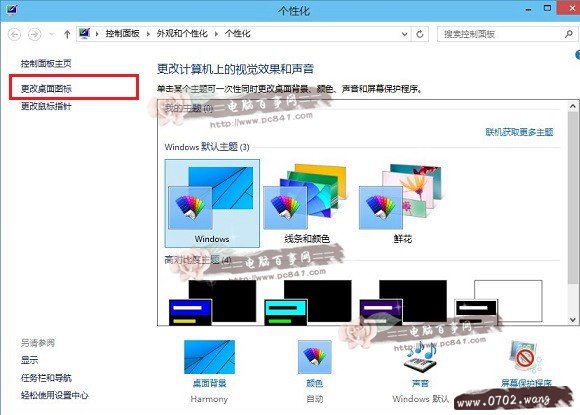Click the search magnifier icon
The width and height of the screenshot is (580, 415).
point(569,34)
